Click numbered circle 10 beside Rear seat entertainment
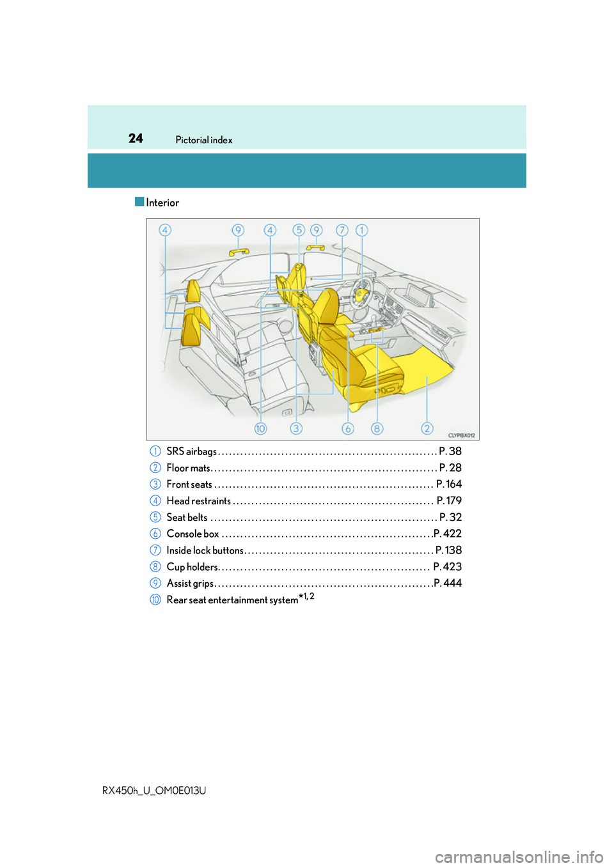Image resolution: width=614 pixels, height=868 pixels. 155,600
